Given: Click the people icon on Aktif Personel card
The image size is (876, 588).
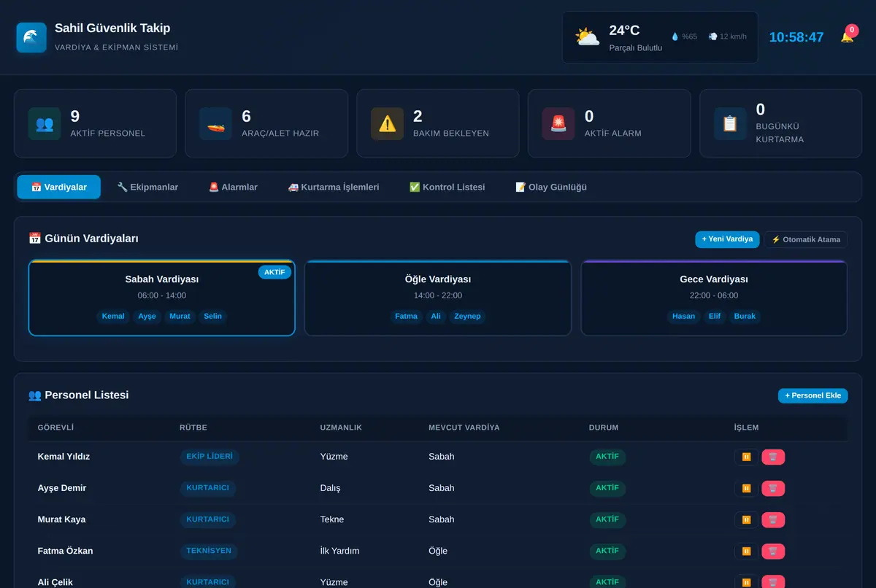Looking at the screenshot, I should point(45,124).
